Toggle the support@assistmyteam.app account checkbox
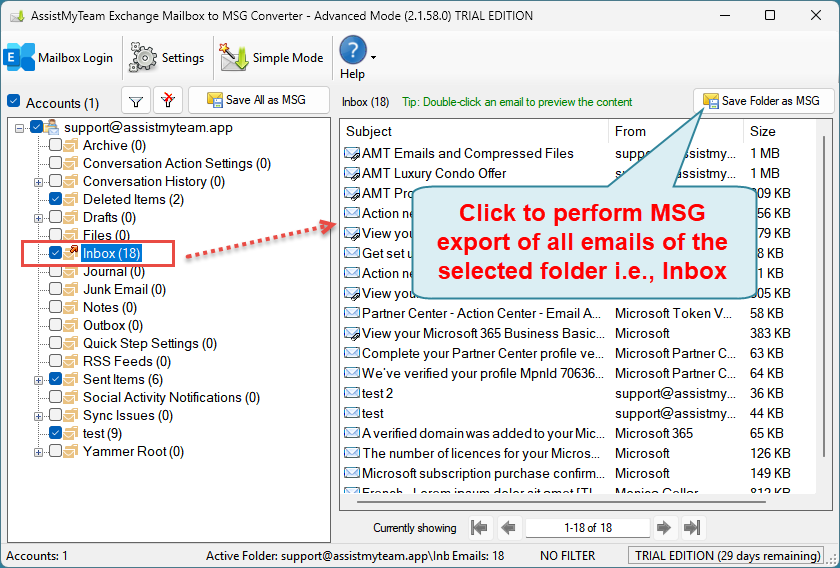The width and height of the screenshot is (840, 568). coord(36,127)
